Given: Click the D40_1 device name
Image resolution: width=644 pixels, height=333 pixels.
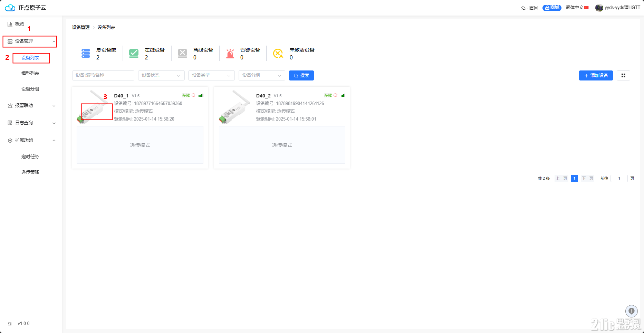Looking at the screenshot, I should 121,96.
